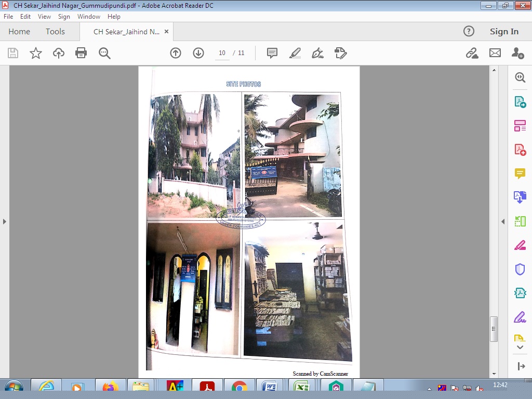Switch to the Tools tab
Viewport: 532px width, 399px height.
[x=55, y=32]
